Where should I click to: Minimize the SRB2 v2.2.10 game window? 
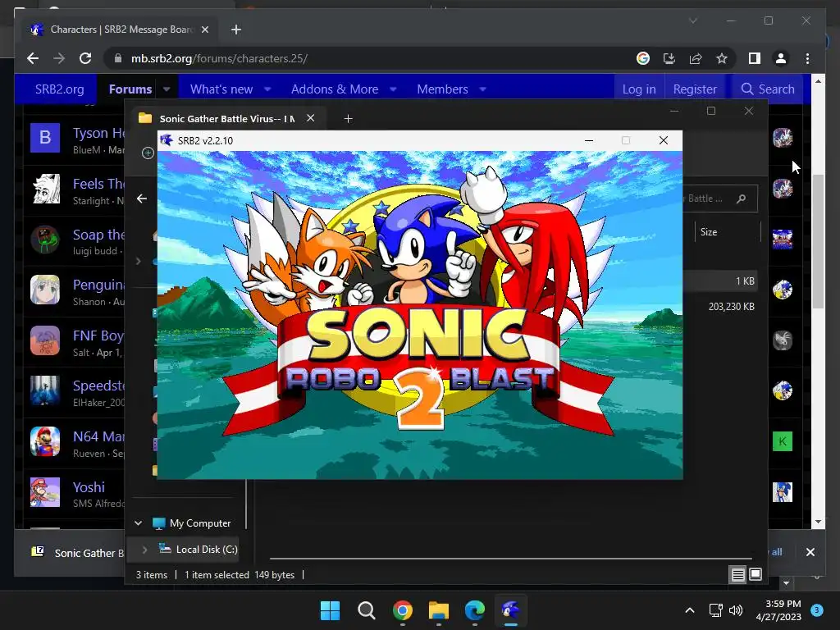[589, 140]
